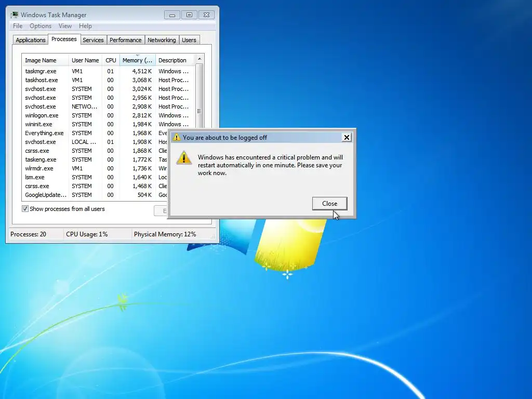Select the taskeng.exe process row

95,159
